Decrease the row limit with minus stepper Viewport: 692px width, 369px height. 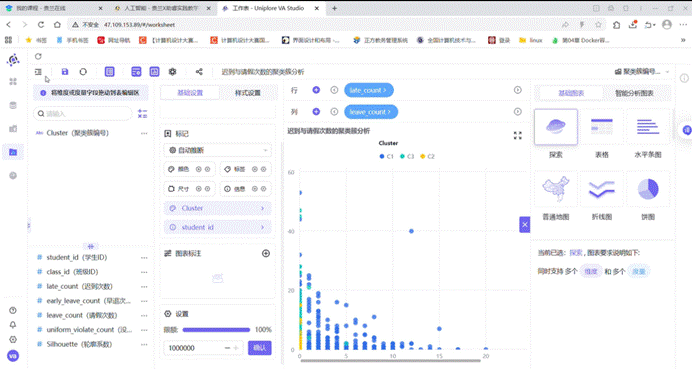tap(227, 348)
